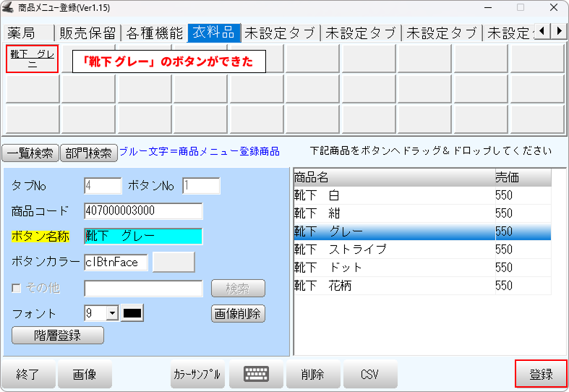
Task: Open the フォント size dropdown
Action: tap(112, 313)
